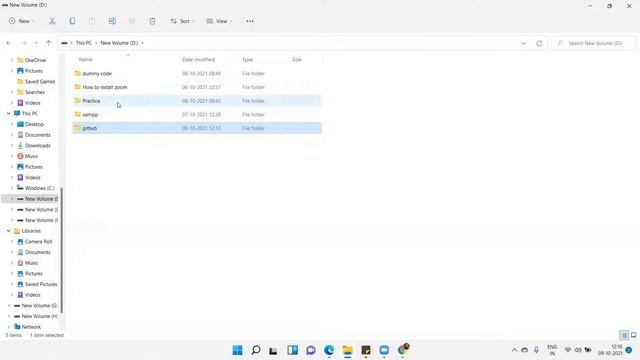Open the Chat app on taskbar
Viewport: 640px width, 360px height.
pos(311,350)
